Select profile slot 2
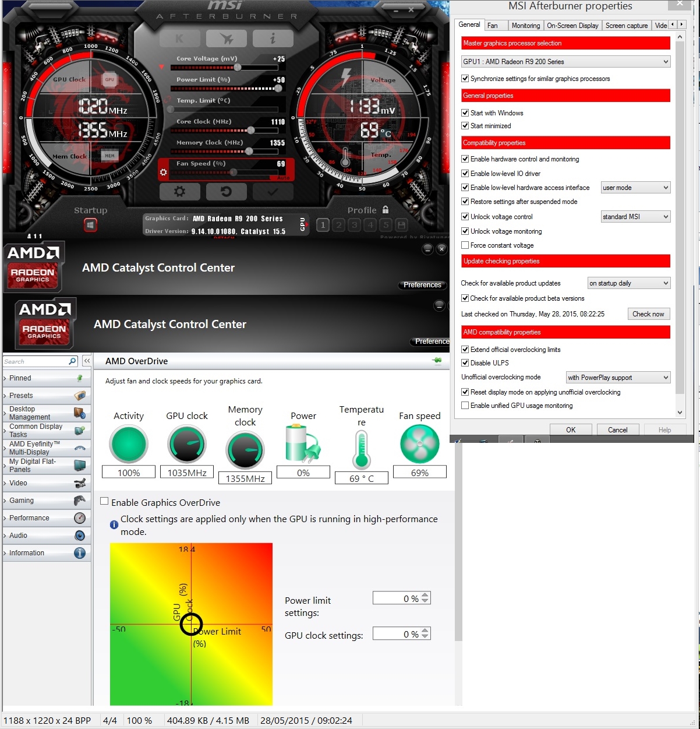700x729 pixels. (x=339, y=225)
